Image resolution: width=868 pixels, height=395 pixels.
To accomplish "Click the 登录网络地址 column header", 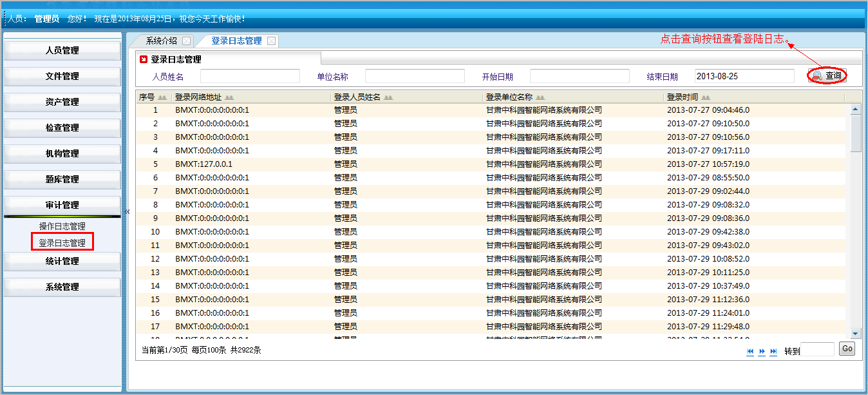I will tap(198, 97).
